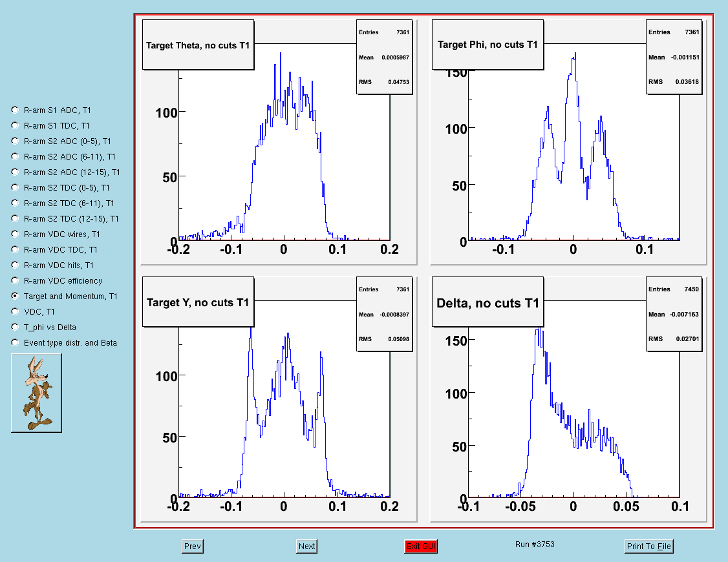728x562 pixels.
Task: Click the Target Theta histogram title box
Action: point(198,45)
